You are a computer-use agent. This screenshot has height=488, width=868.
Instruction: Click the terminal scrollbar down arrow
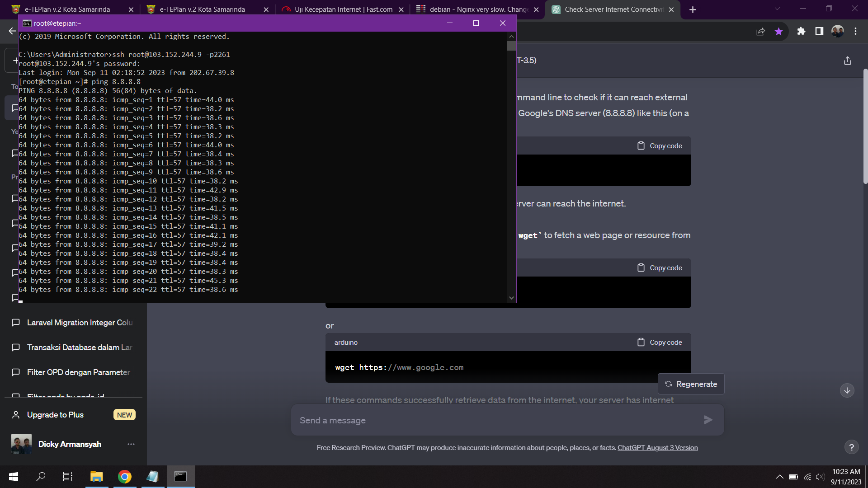[511, 298]
